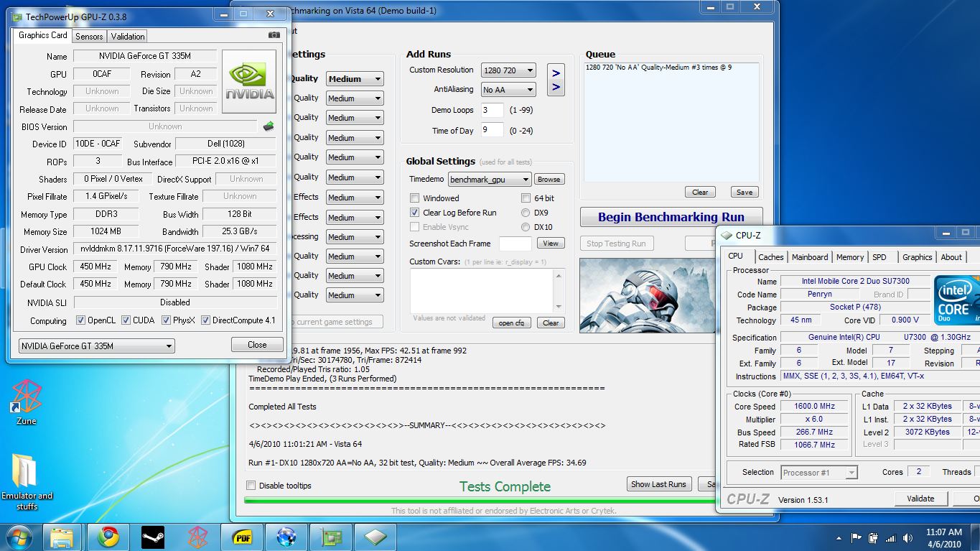
Task: Open CPU-Z About tab
Action: 951,257
